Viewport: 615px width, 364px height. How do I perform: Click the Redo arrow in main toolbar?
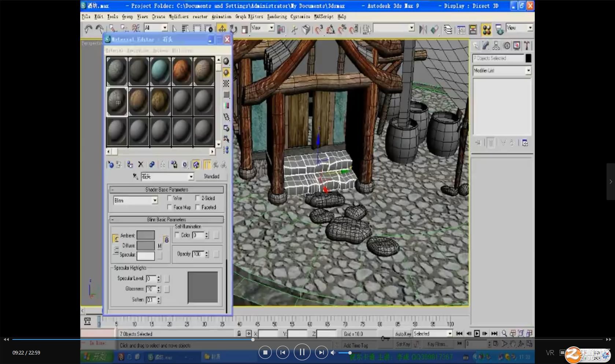100,29
